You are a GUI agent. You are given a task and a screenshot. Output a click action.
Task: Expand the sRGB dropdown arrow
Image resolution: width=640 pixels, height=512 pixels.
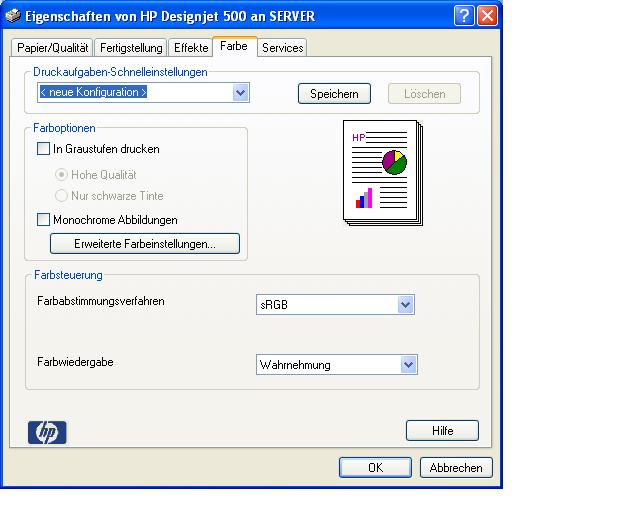tap(406, 305)
